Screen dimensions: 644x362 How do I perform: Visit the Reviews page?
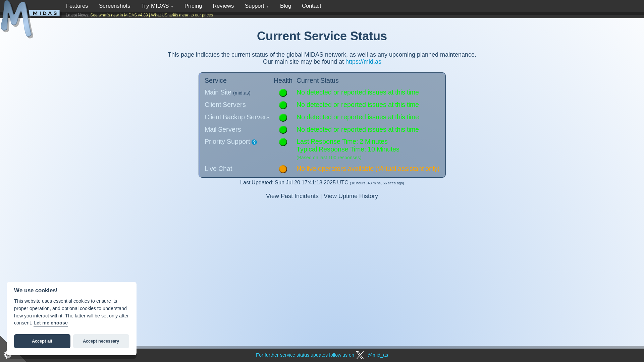point(223,6)
